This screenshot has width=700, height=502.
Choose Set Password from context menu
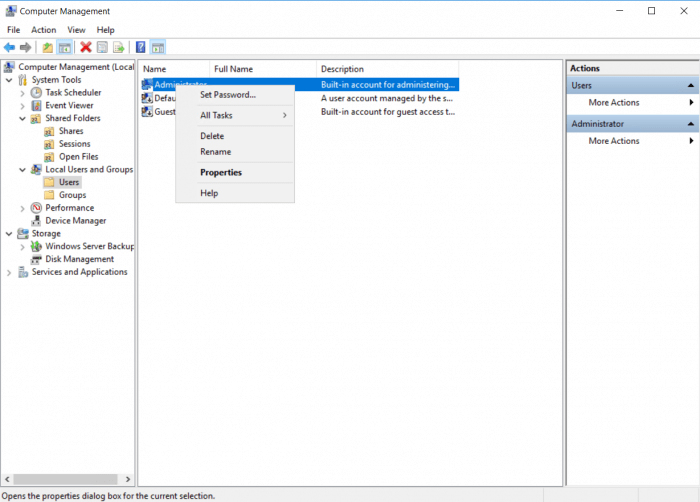click(227, 95)
